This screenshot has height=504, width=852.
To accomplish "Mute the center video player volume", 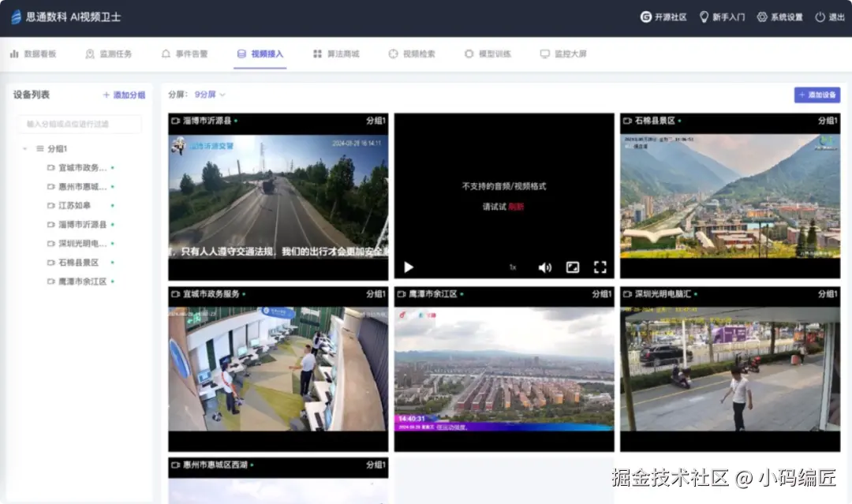I will coord(544,267).
